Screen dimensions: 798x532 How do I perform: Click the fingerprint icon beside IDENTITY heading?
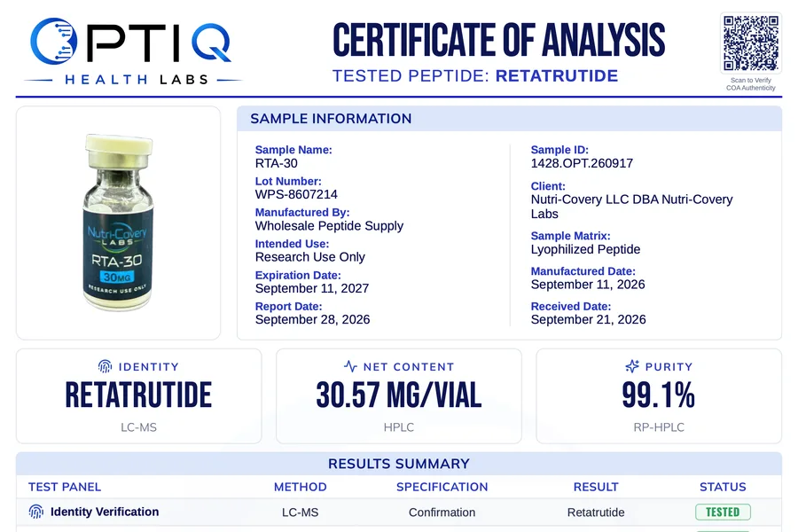(x=105, y=366)
